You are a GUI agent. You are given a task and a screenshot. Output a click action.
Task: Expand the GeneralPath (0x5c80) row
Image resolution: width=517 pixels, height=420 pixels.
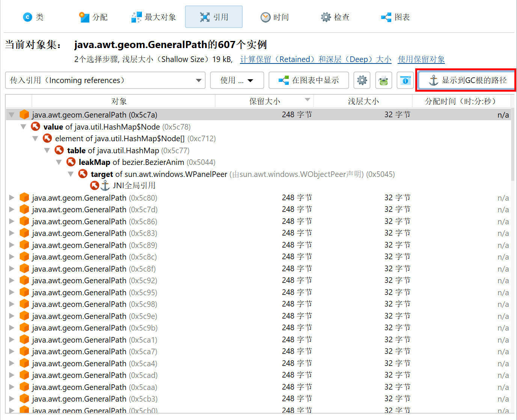(x=12, y=198)
